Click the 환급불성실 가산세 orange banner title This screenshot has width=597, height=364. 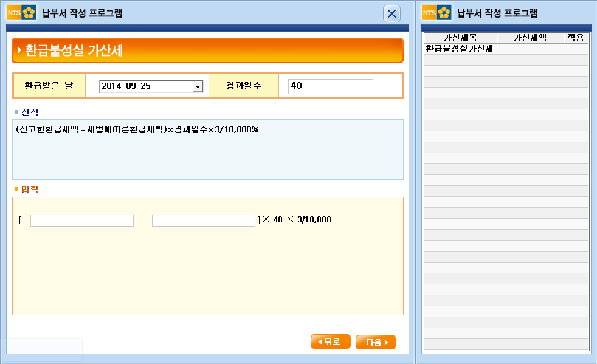click(x=74, y=50)
